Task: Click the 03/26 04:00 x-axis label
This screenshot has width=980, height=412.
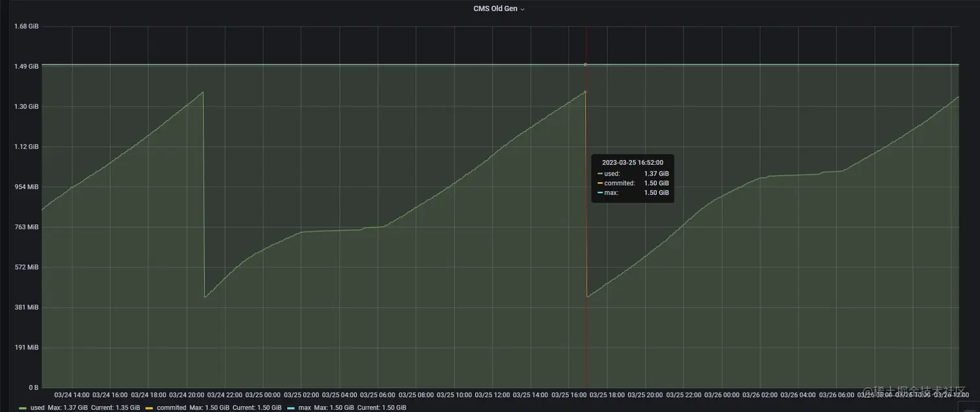Action: tap(799, 395)
